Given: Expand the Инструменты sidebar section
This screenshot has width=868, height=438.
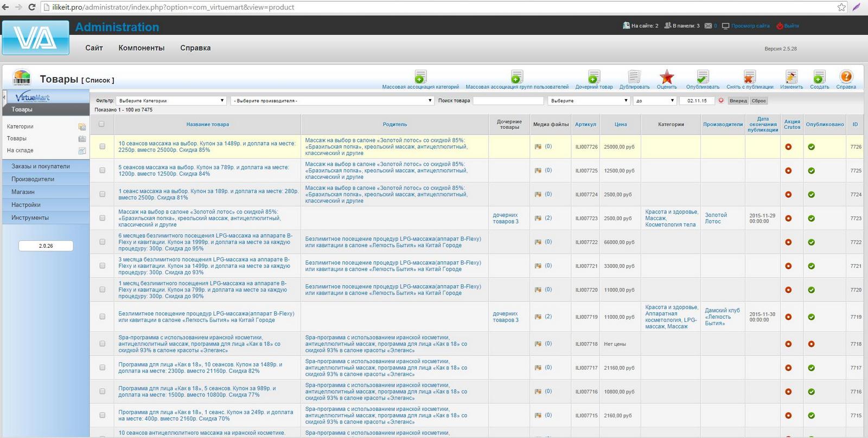Looking at the screenshot, I should coord(46,218).
